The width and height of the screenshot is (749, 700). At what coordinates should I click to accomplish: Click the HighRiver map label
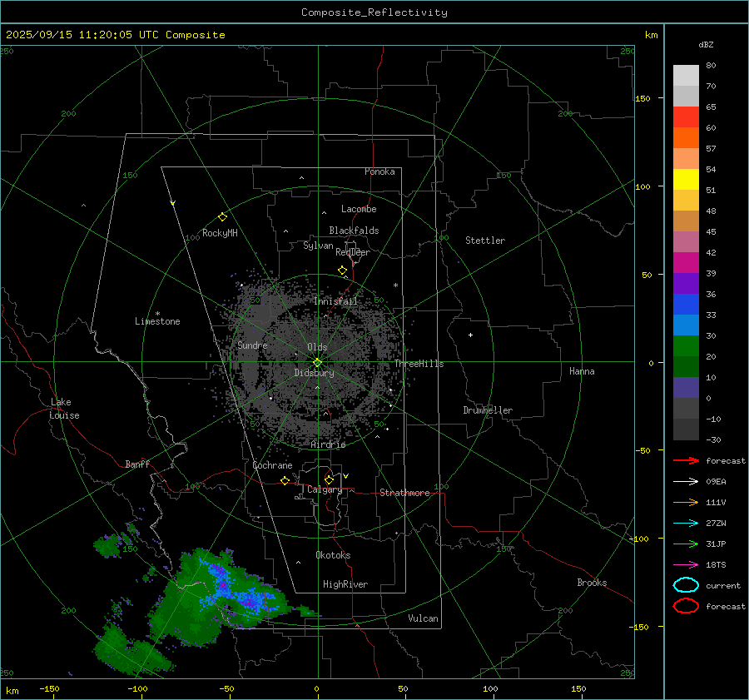pos(345,584)
